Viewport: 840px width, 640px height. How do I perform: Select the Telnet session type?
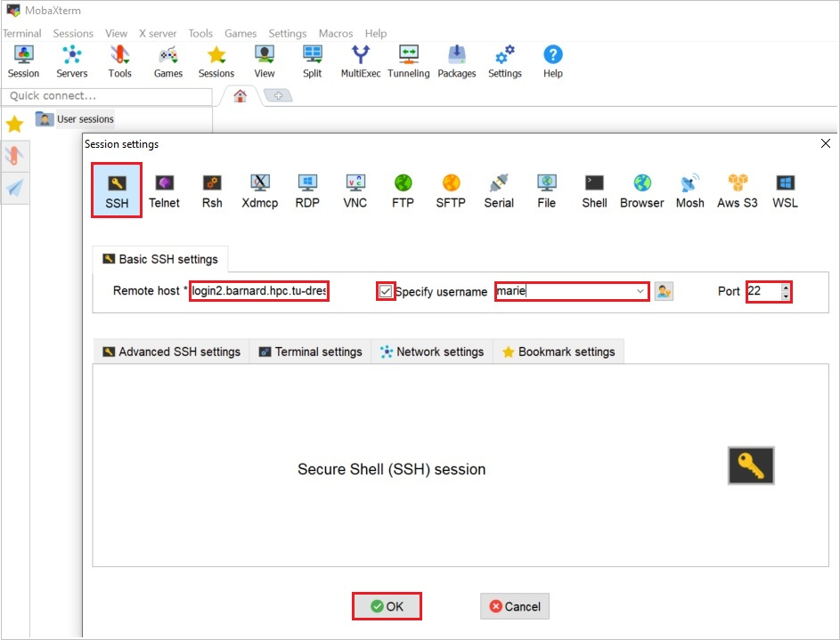164,190
